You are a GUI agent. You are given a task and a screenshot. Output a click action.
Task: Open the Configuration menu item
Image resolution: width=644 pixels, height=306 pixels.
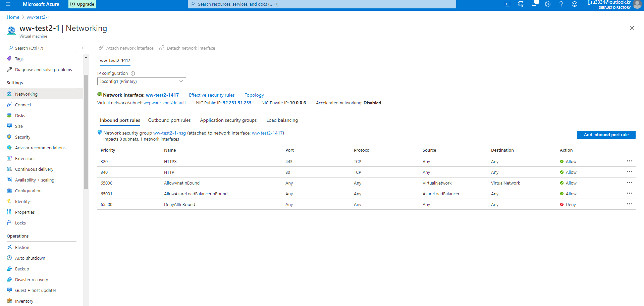pos(28,191)
